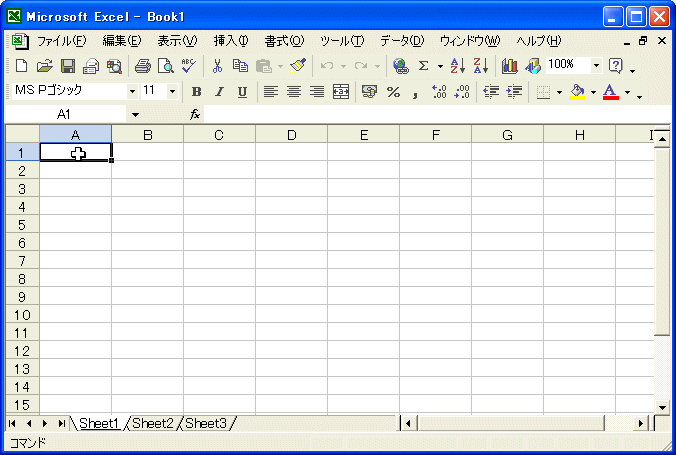Jump to last sheet tab arrow
The image size is (676, 455).
coord(61,424)
